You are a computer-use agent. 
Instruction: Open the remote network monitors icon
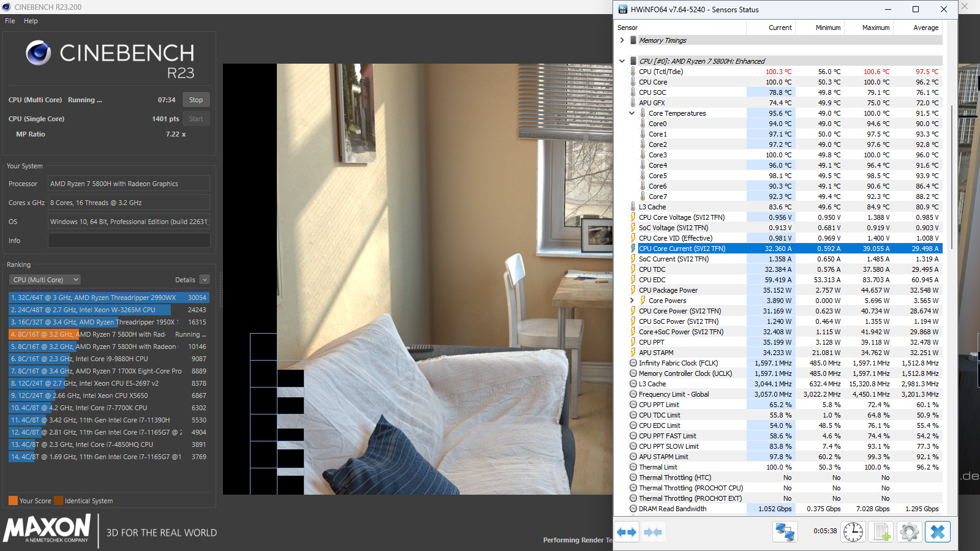[x=785, y=532]
